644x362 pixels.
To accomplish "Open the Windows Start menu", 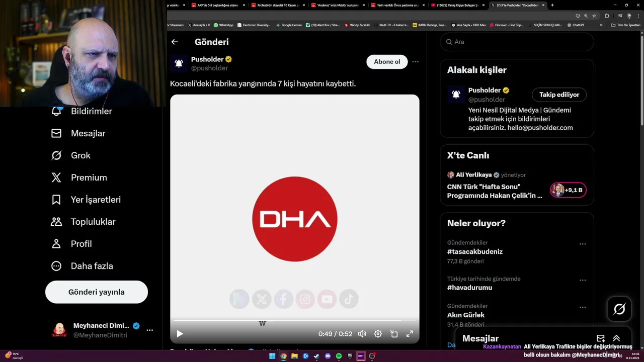I will (272, 356).
